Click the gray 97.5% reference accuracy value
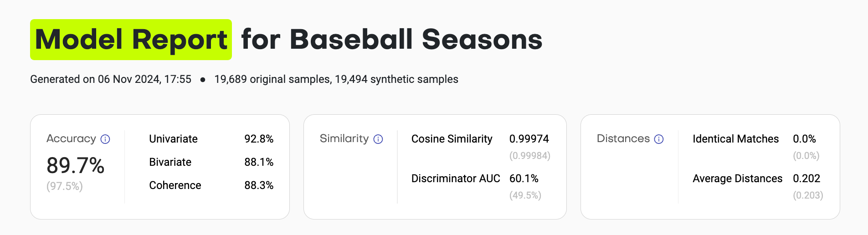Image resolution: width=868 pixels, height=235 pixels. [x=65, y=186]
